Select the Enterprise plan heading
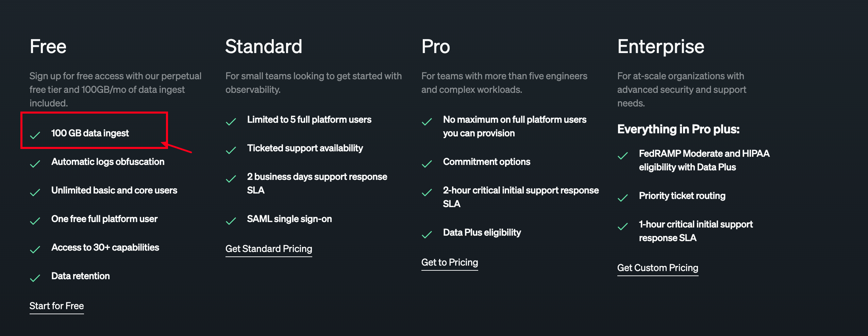Image resolution: width=868 pixels, height=336 pixels. coord(661,46)
